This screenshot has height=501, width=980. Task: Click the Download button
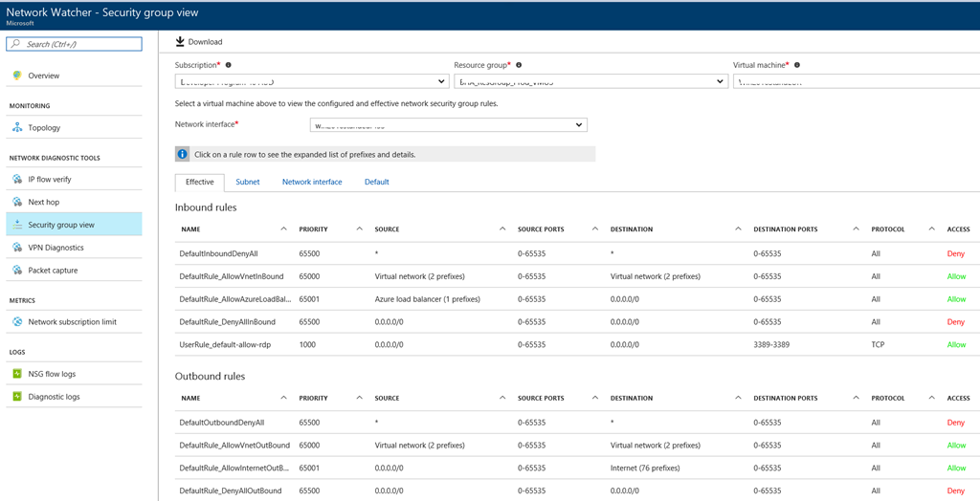coord(199,42)
